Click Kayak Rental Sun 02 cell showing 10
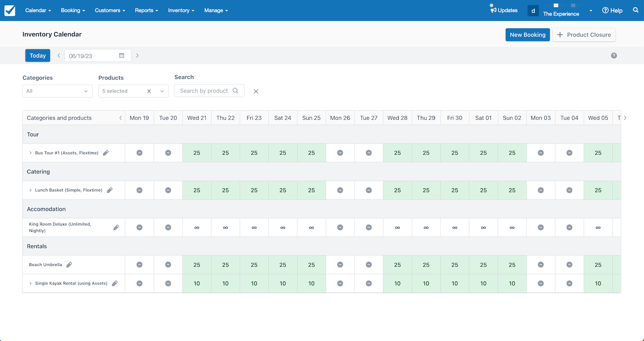 tap(512, 283)
